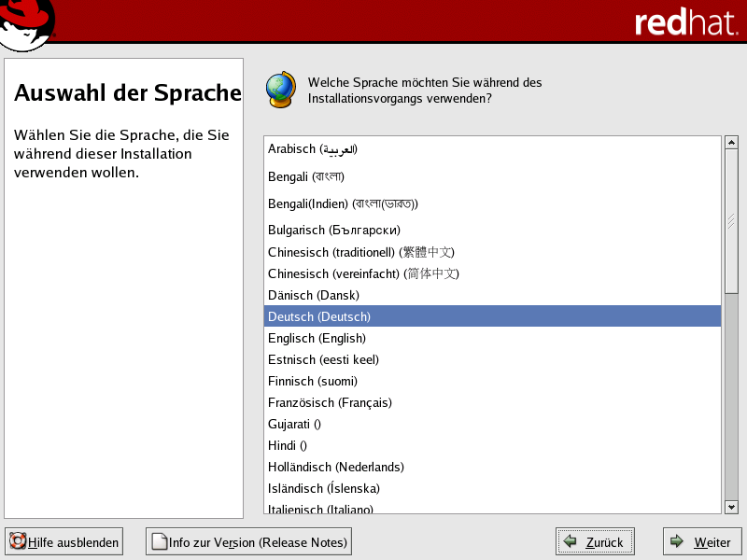Click the left arrow icon on Zurück

click(x=570, y=541)
